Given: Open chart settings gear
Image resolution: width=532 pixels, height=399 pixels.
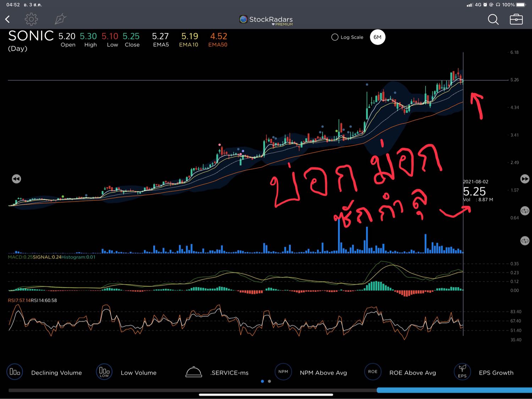Looking at the screenshot, I should [31, 19].
